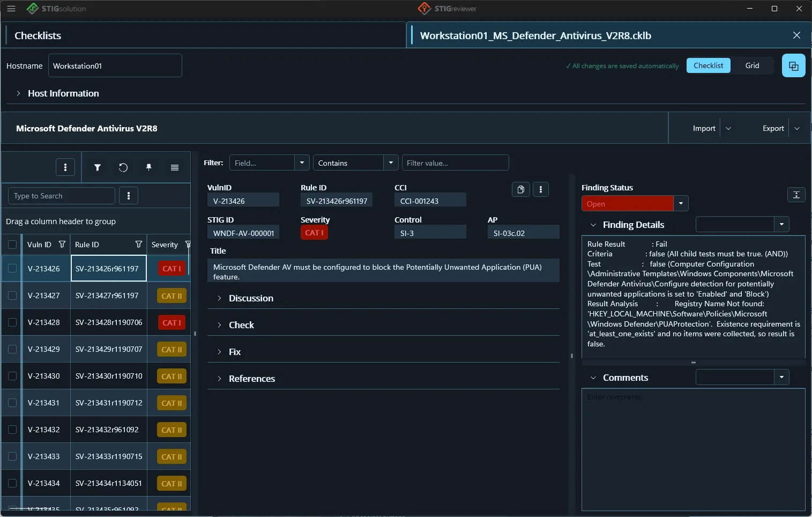Click the Filter value input field
This screenshot has width=812, height=517.
point(455,163)
